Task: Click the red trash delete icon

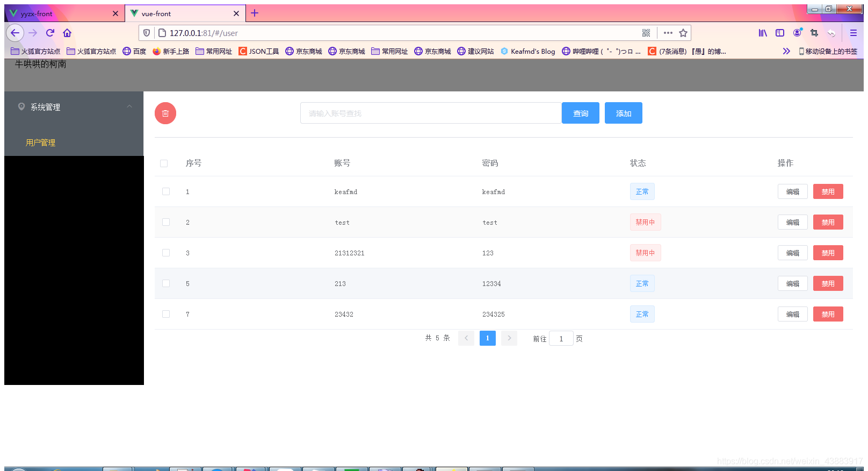Action: click(165, 113)
